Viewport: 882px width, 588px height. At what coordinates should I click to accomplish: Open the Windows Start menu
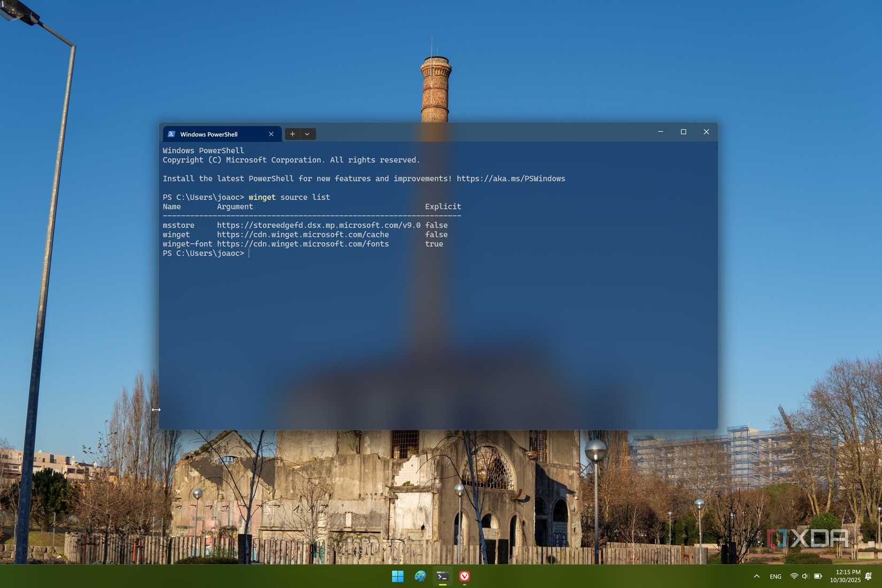click(x=397, y=576)
